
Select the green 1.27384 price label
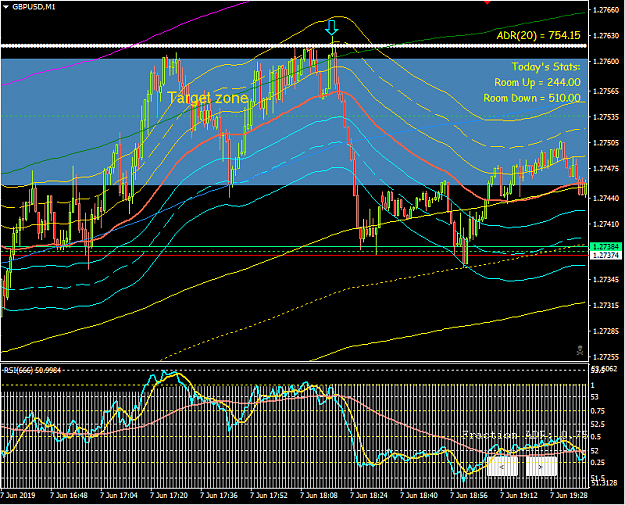coord(606,247)
